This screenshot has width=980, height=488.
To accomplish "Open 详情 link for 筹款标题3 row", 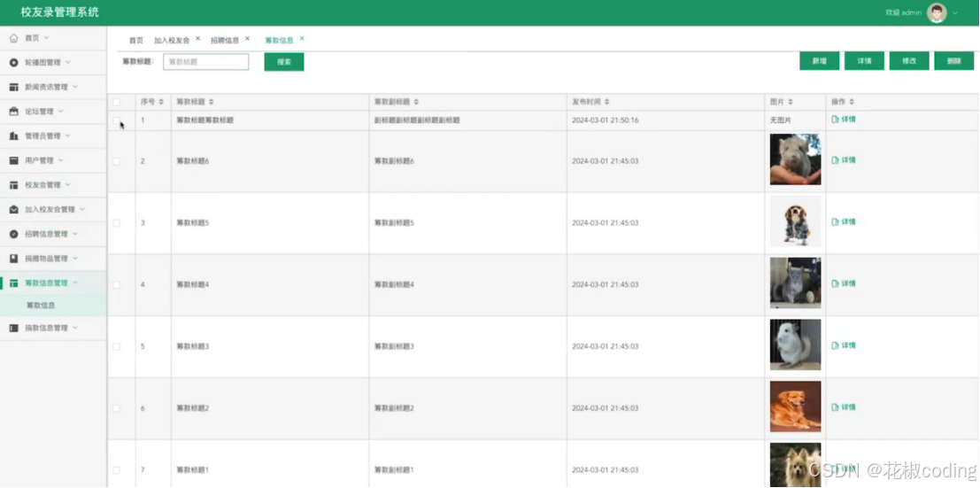I will (844, 345).
